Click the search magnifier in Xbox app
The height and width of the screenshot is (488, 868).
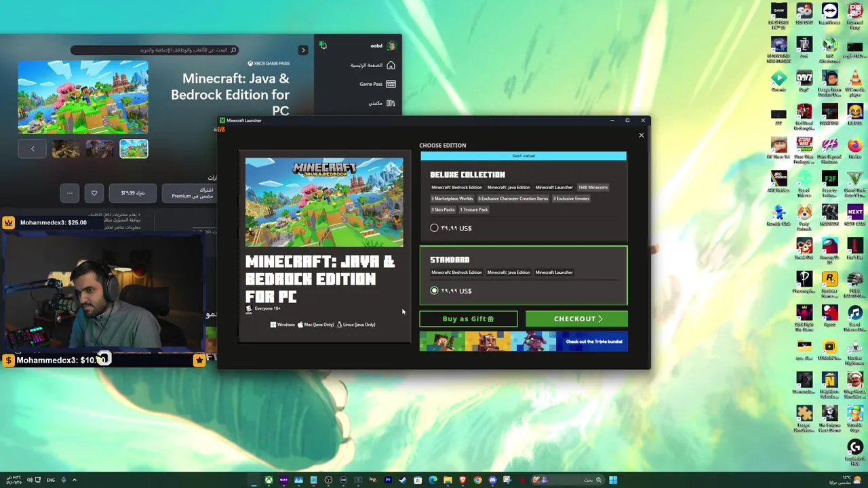[x=233, y=50]
